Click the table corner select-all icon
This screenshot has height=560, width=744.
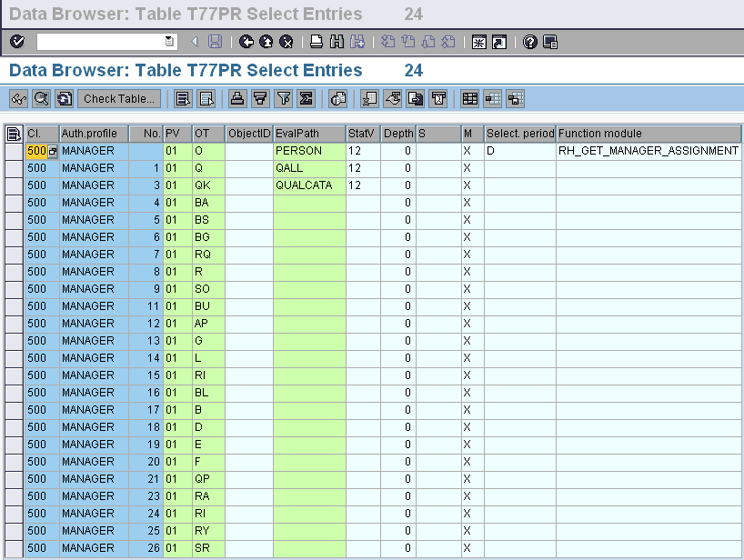14,134
